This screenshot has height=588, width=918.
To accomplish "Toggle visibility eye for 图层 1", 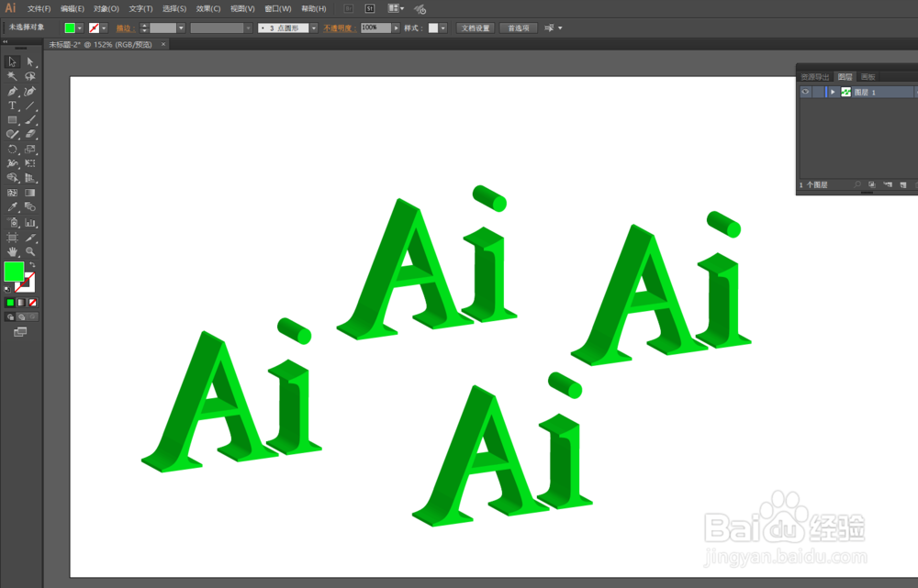I will (806, 92).
